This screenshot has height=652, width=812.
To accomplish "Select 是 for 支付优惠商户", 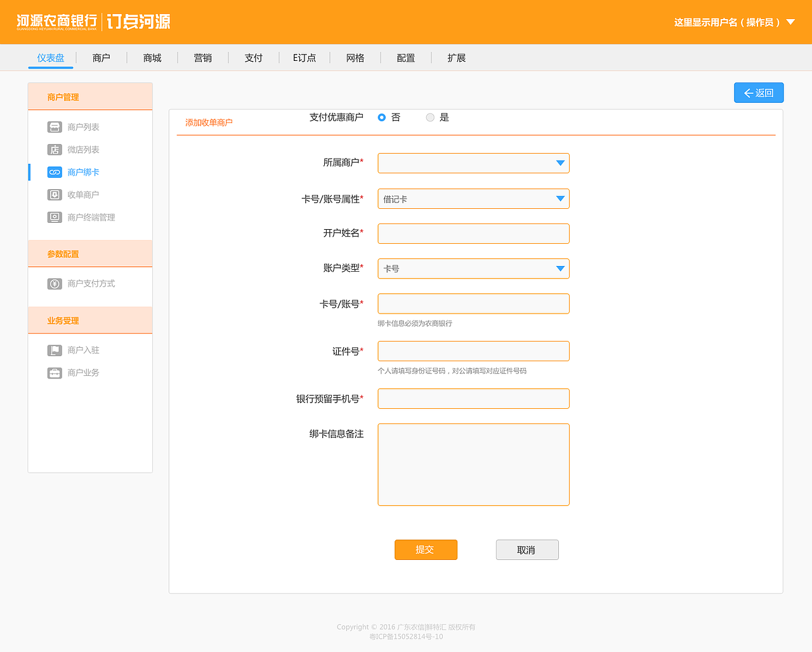I will pos(430,117).
